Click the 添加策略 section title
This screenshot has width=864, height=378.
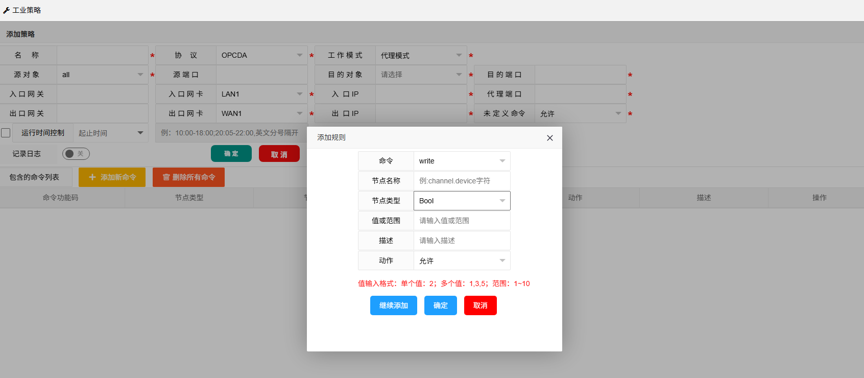(x=20, y=34)
